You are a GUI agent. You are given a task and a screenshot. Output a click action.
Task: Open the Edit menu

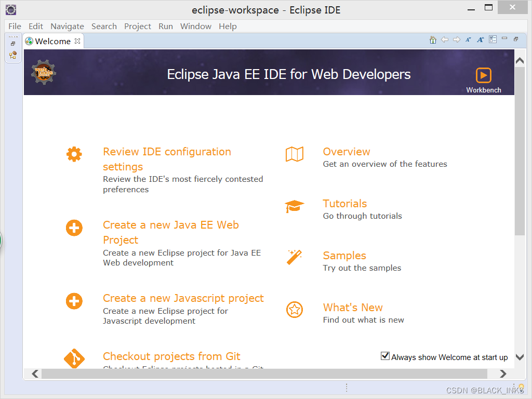[x=36, y=26]
